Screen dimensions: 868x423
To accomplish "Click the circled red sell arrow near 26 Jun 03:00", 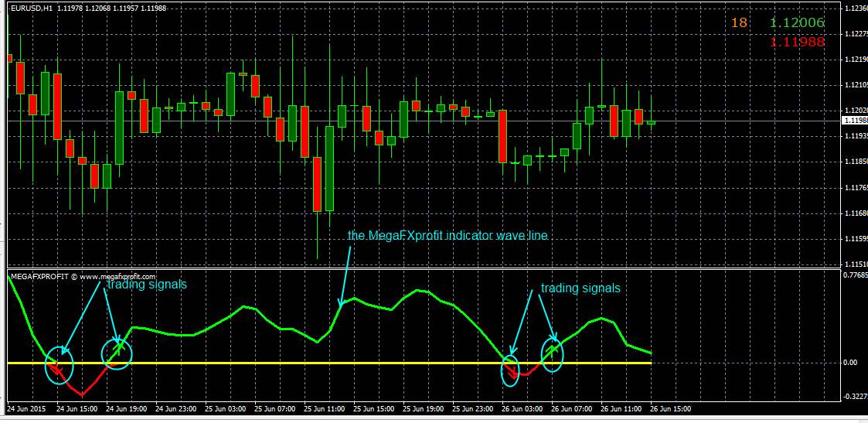I will (x=511, y=371).
